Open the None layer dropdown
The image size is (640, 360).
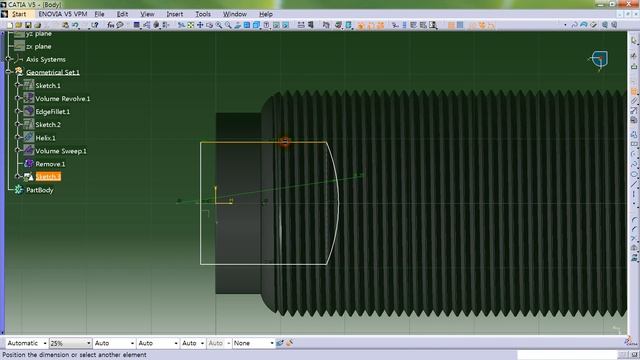click(253, 343)
